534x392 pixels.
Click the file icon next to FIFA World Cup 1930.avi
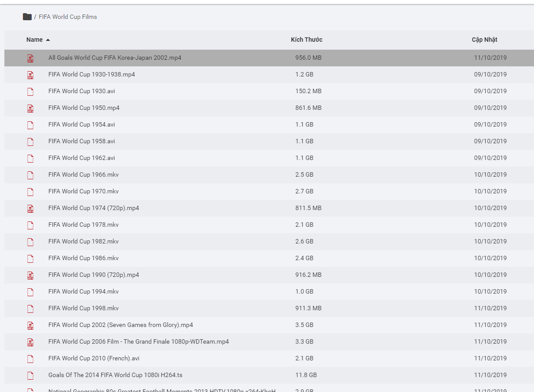pos(30,91)
